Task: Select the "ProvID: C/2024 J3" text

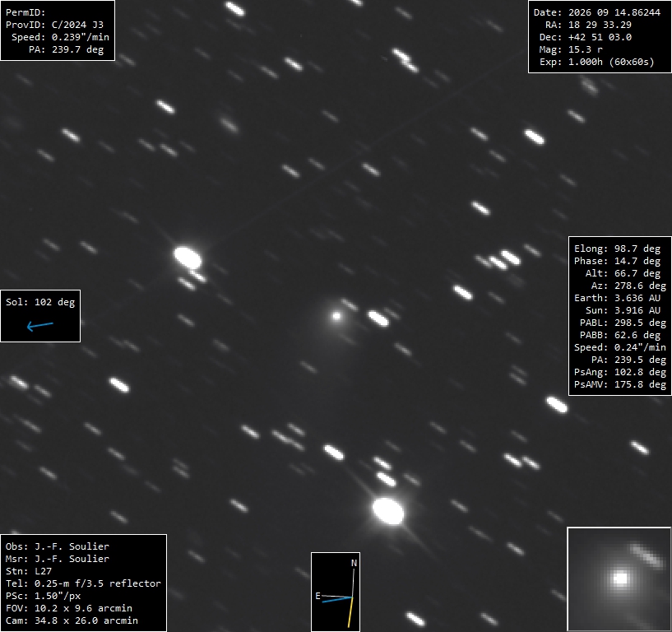Action: point(54,25)
